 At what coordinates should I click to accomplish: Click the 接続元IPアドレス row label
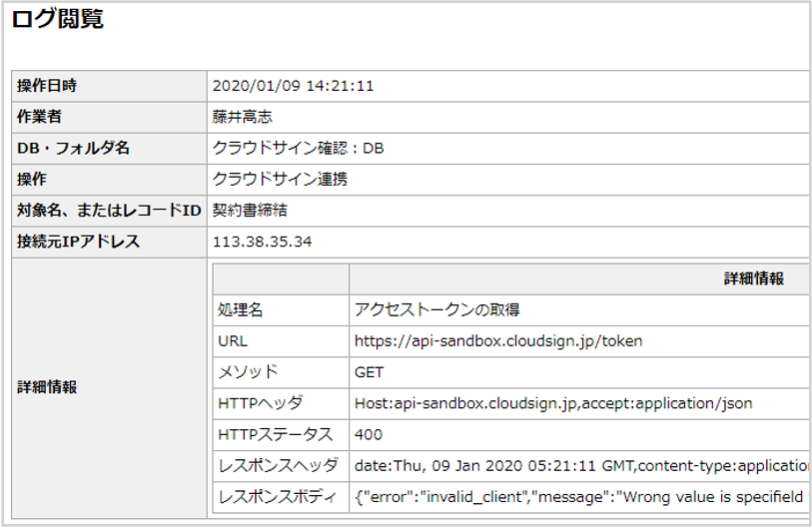(x=79, y=242)
